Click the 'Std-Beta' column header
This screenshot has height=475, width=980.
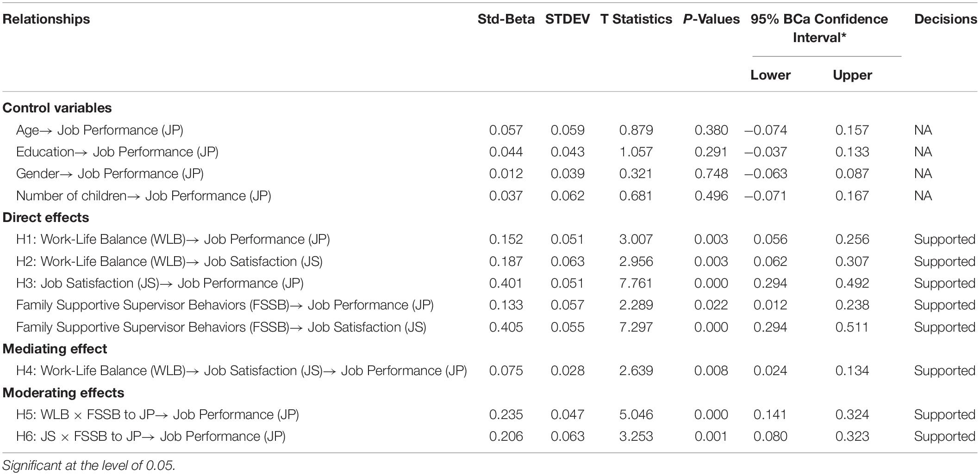(x=506, y=19)
